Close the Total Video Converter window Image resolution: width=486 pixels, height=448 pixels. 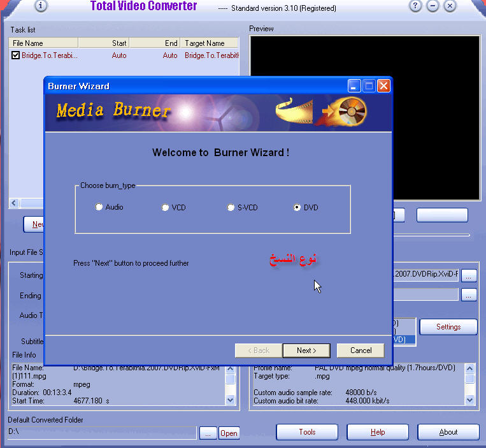[x=450, y=6]
